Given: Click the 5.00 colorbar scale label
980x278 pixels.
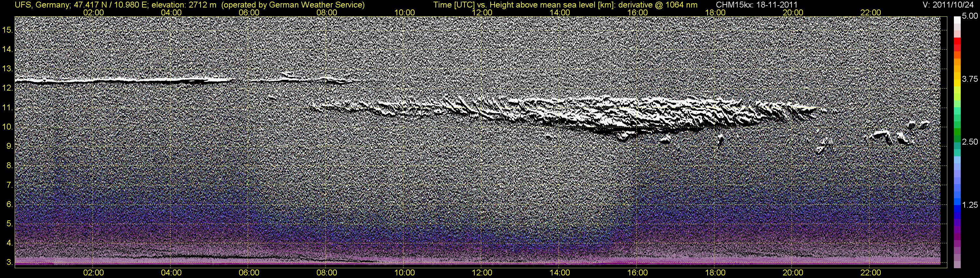Looking at the screenshot, I should click(970, 16).
